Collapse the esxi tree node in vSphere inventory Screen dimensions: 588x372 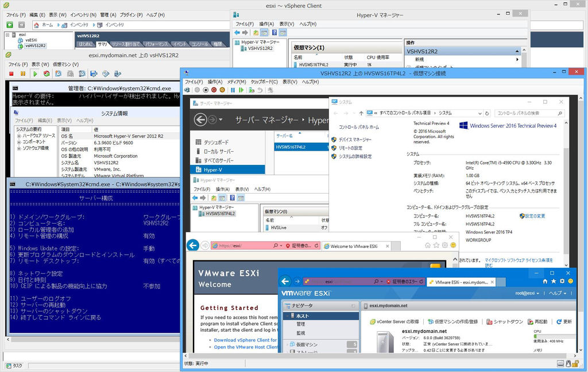pyautogui.click(x=7, y=34)
